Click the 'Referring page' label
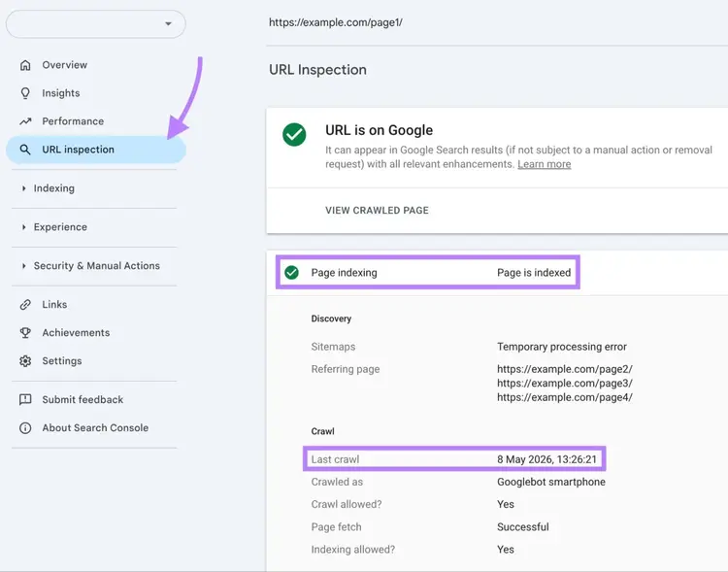 coord(346,369)
